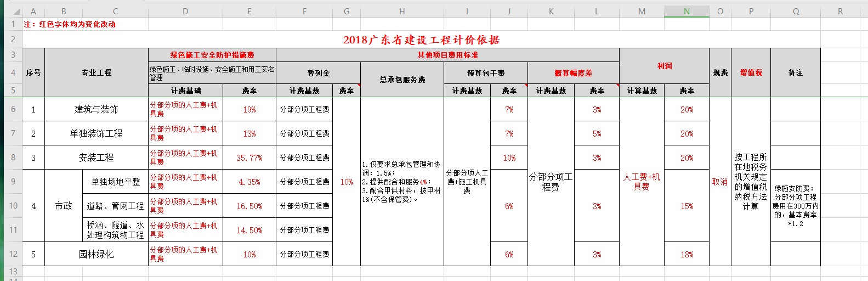The height and width of the screenshot is (281, 868).
Task: Select the highlighted column N header
Action: click(687, 12)
